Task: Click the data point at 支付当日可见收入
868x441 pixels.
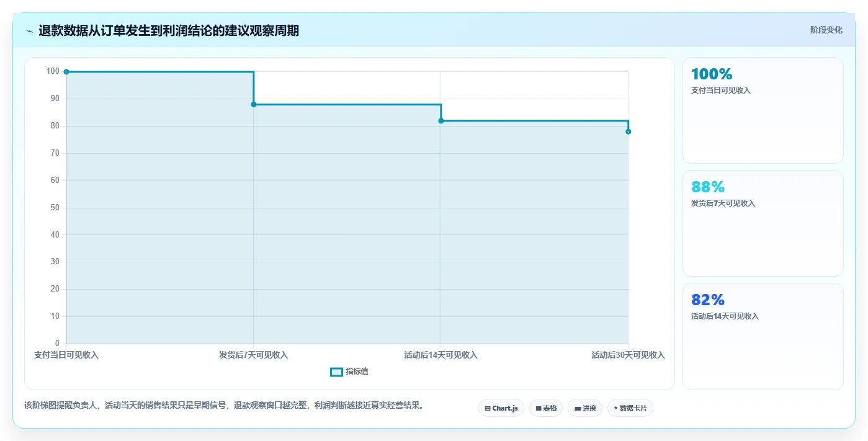Action: coord(66,72)
